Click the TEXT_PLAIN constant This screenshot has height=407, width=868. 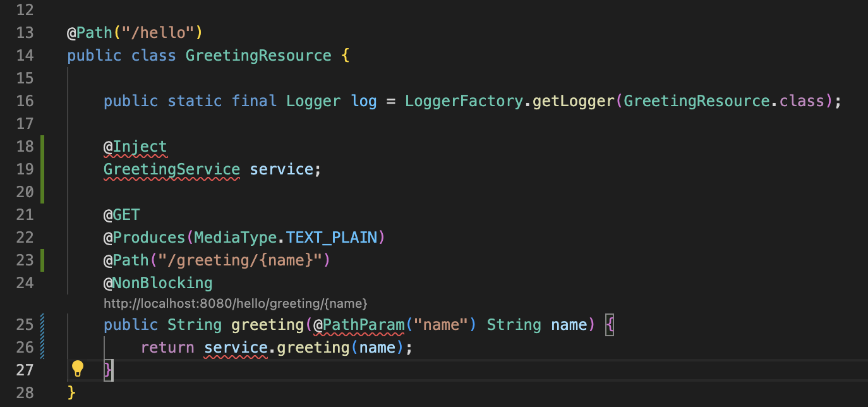pyautogui.click(x=331, y=238)
